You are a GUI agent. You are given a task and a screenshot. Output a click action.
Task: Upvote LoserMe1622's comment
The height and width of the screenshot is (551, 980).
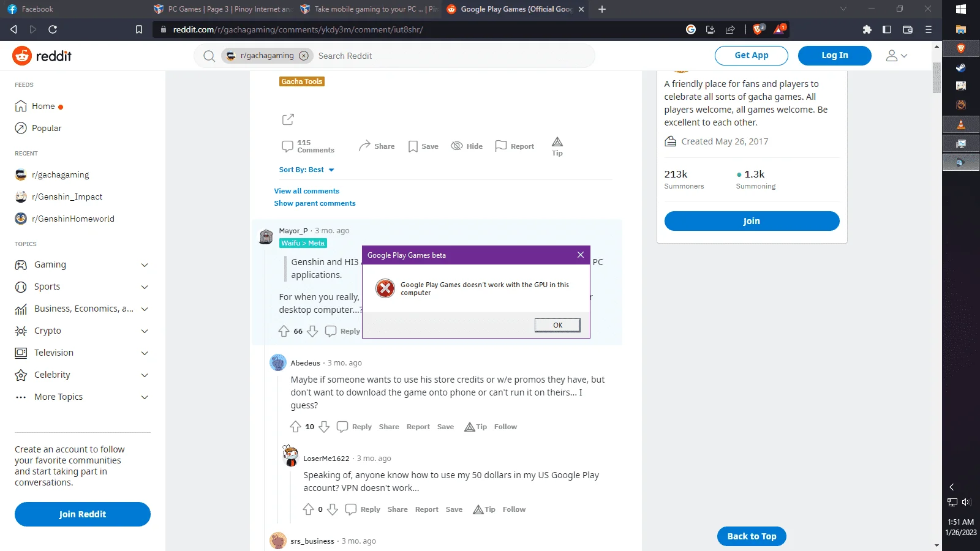pos(308,509)
